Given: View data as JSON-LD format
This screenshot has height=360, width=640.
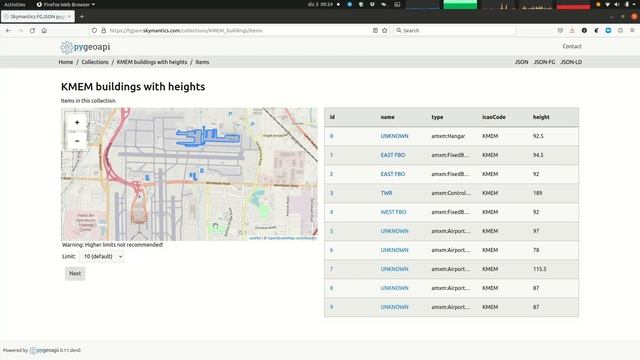Looking at the screenshot, I should pos(571,62).
